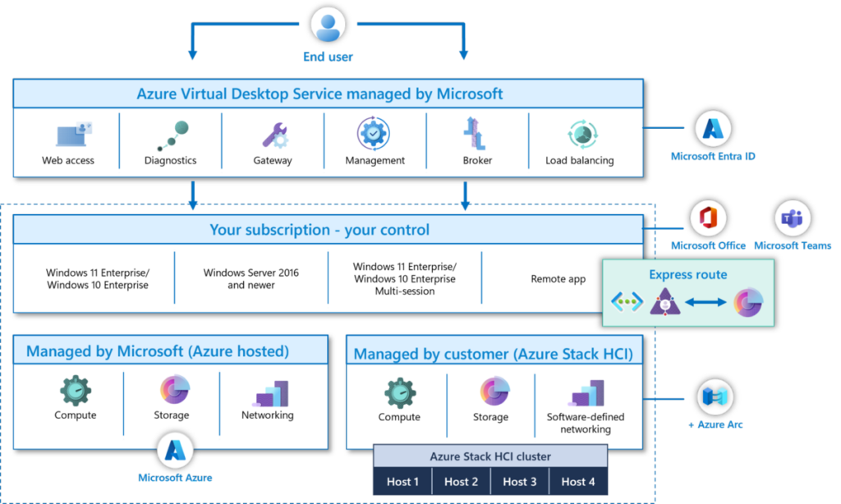Select the Microsoft Entra ID icon
This screenshot has height=504, width=841.
pyautogui.click(x=713, y=130)
